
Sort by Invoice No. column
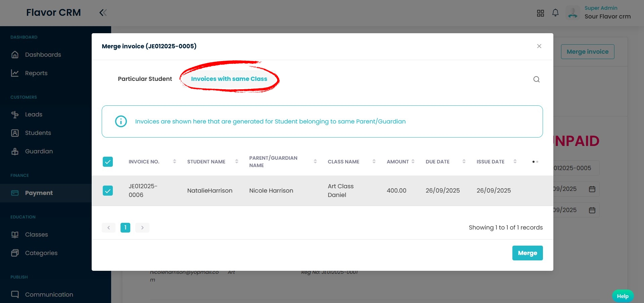[174, 161]
